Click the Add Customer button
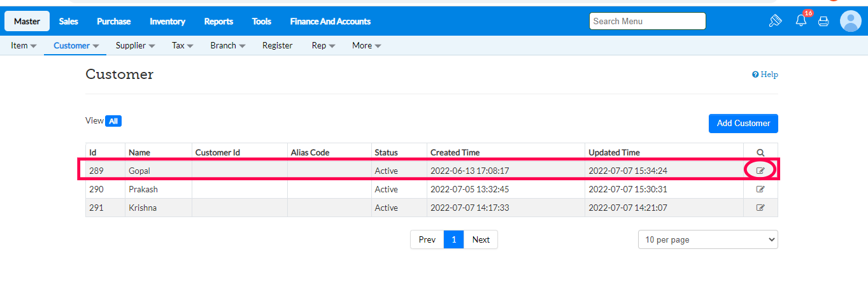Viewport: 868px width, 284px height. coord(743,124)
